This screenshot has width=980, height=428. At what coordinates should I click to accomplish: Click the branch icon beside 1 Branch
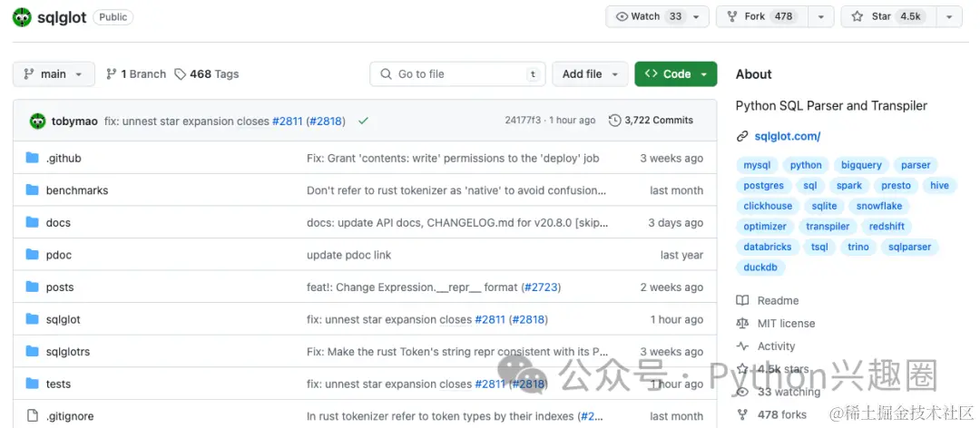[112, 73]
